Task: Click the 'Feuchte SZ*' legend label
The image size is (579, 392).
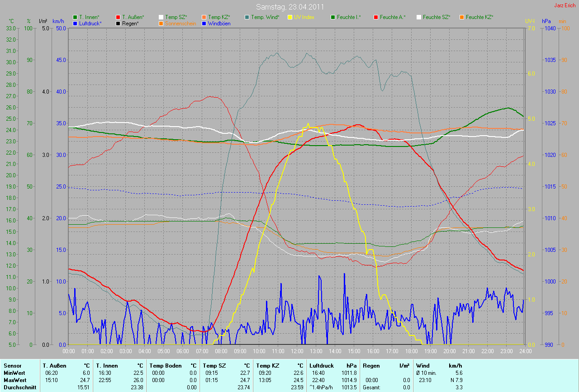Action: click(x=437, y=17)
